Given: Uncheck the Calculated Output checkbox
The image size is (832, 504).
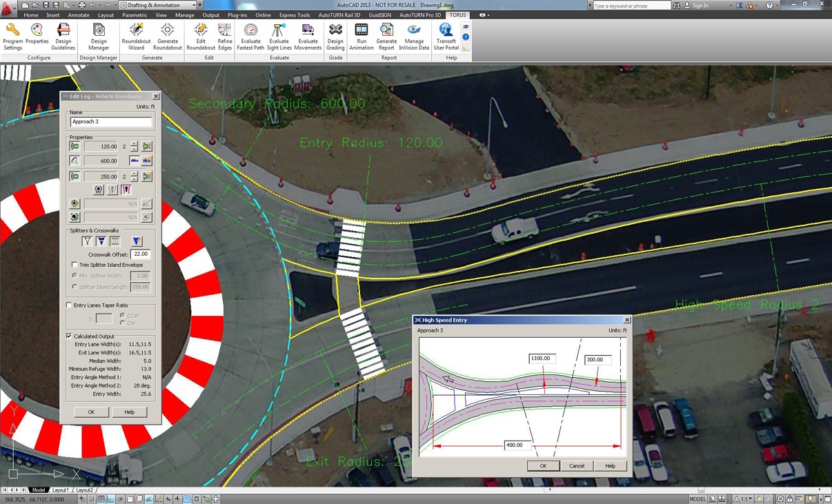Looking at the screenshot, I should click(69, 336).
